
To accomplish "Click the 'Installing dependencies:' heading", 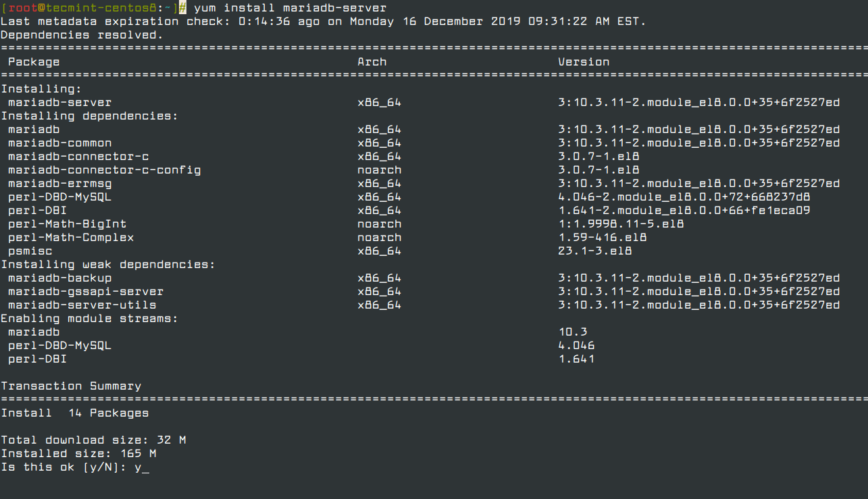I will click(89, 116).
